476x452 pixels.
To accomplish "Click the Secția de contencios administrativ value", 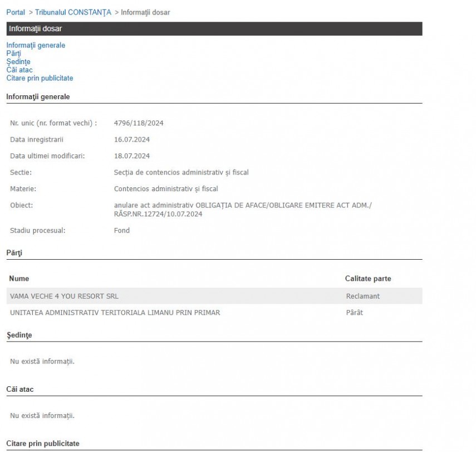I will pos(181,172).
